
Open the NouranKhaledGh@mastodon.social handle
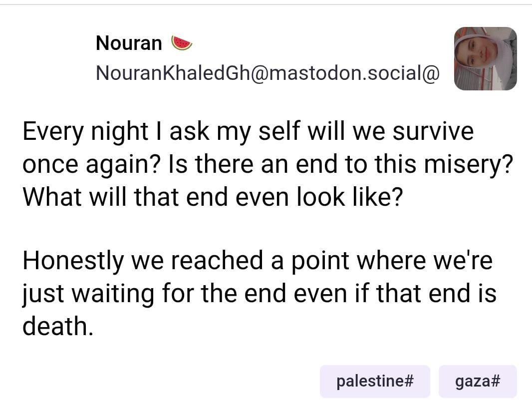click(x=267, y=73)
